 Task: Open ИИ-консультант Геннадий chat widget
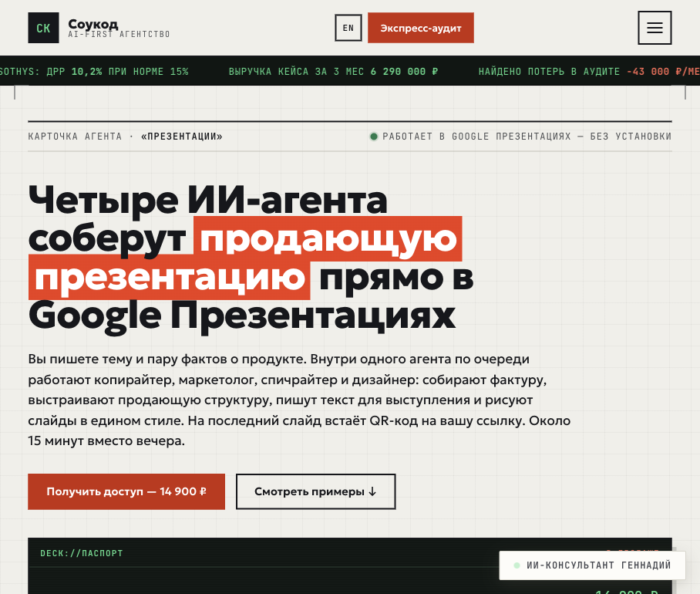point(592,565)
